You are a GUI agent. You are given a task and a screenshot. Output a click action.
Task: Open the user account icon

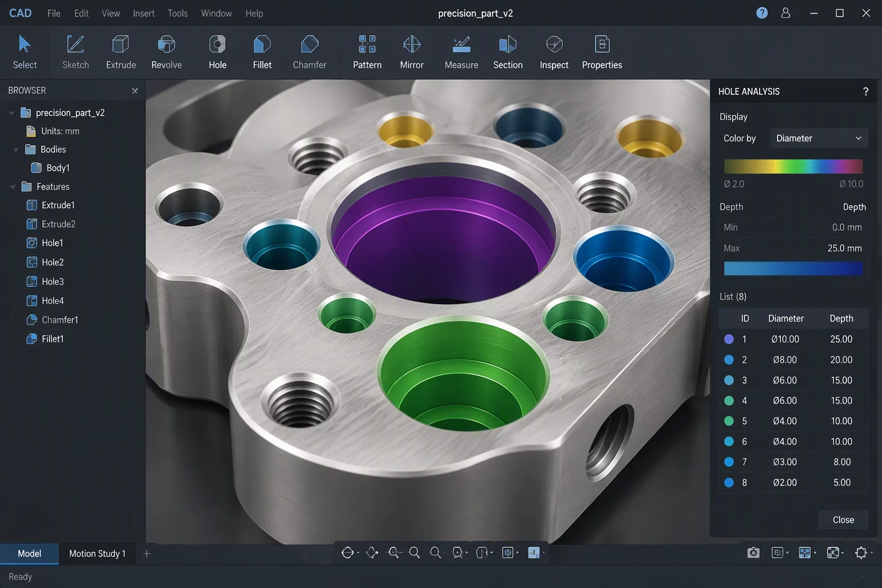click(786, 13)
